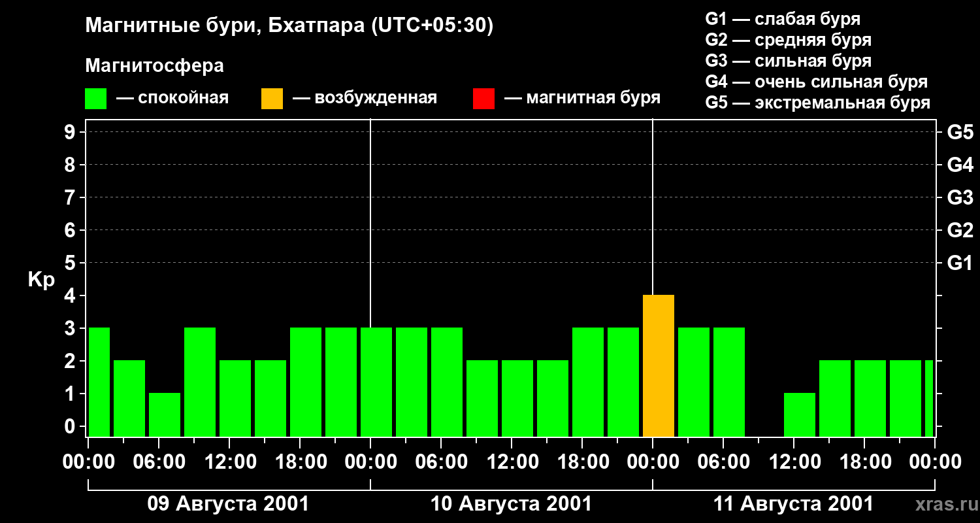
Task: Select the lowest Kp 1 bar on 09 August
Action: pyautogui.click(x=165, y=415)
